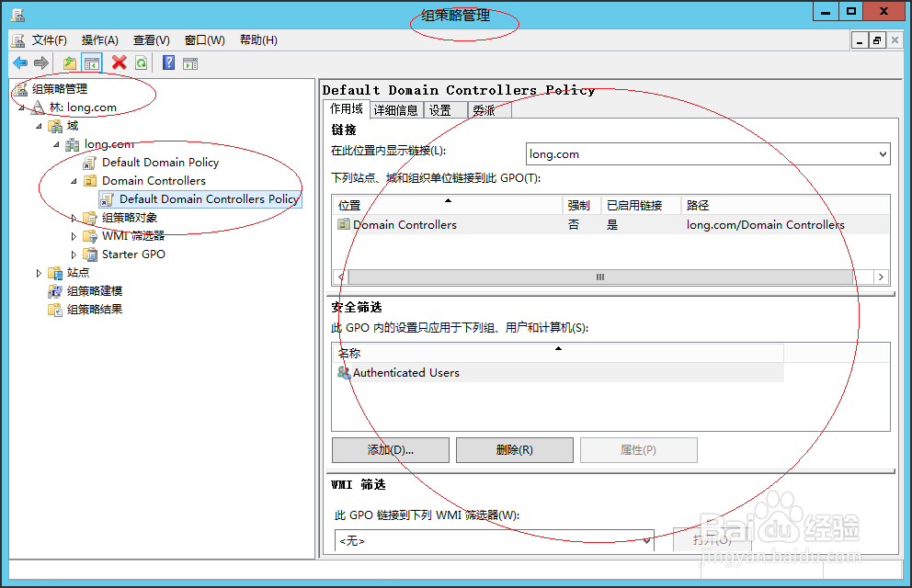The image size is (912, 588).
Task: Click the WMI 筛选器 folder icon
Action: pyautogui.click(x=90, y=236)
